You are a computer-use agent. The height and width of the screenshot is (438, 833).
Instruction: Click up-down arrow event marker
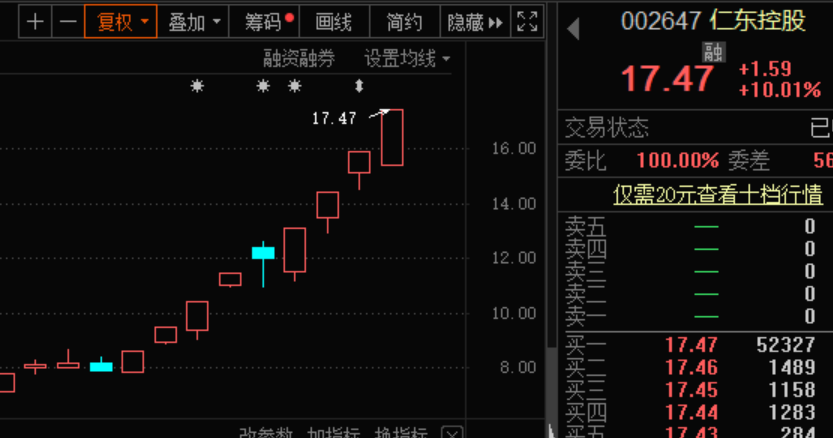359,86
